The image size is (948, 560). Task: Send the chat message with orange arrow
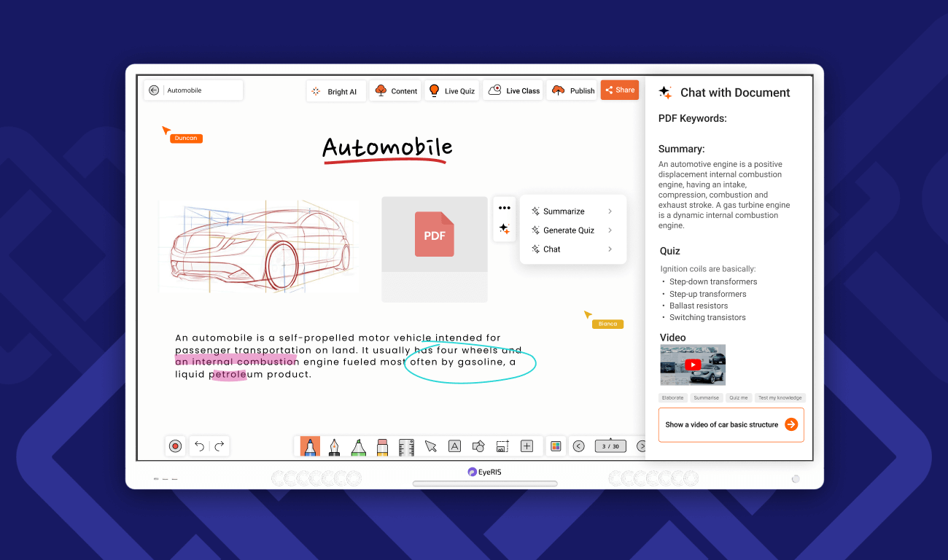point(791,424)
